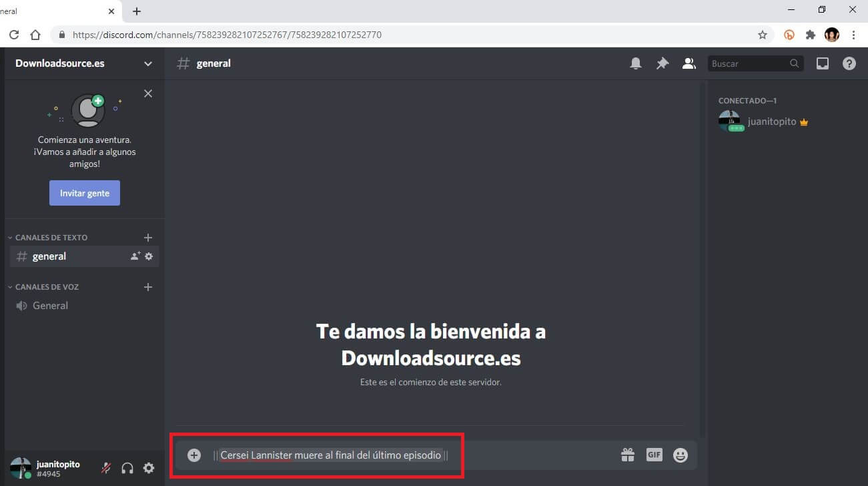The height and width of the screenshot is (486, 868).
Task: Add a new voice channel plus icon
Action: coord(148,287)
